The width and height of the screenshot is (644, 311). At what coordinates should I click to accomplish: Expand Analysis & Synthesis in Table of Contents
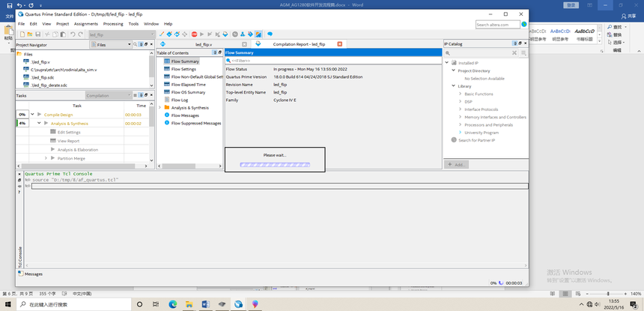point(160,108)
